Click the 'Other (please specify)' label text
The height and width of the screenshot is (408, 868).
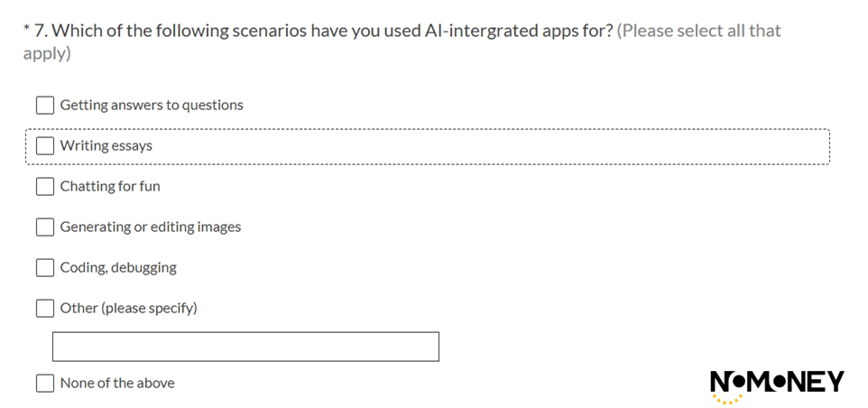coord(128,309)
